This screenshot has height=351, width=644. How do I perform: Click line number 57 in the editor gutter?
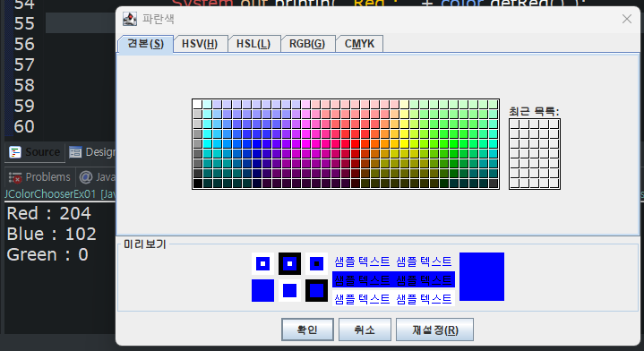(24, 64)
